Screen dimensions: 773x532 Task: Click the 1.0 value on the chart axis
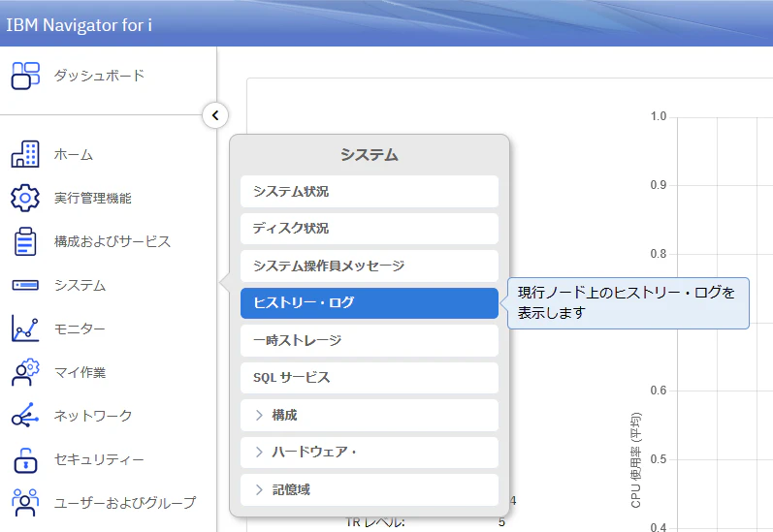coord(659,116)
